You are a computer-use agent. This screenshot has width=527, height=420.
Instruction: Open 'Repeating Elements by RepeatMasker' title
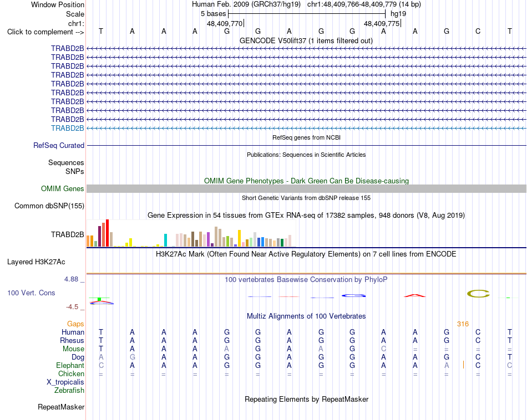click(x=306, y=399)
